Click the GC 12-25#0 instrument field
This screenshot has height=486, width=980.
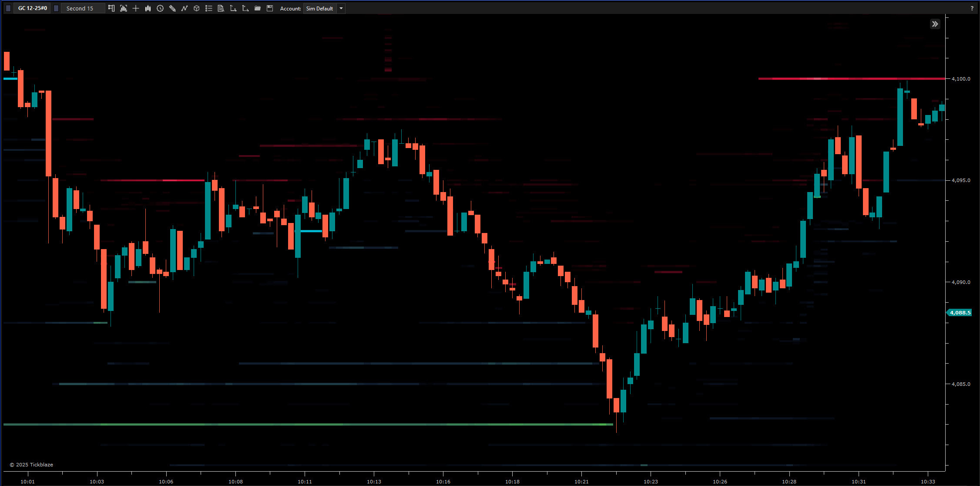32,8
